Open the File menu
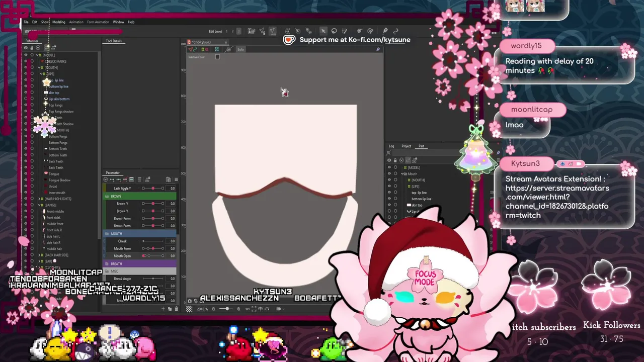This screenshot has height=362, width=644. point(26,22)
